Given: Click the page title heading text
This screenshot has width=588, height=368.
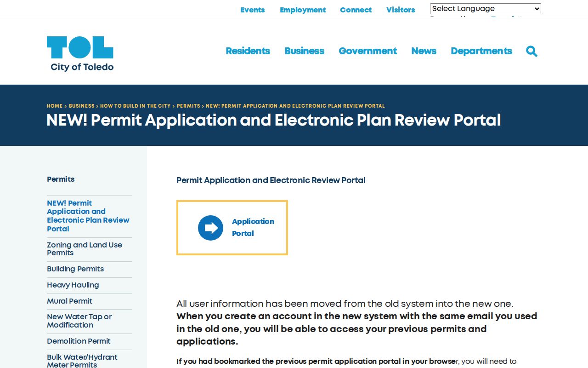Looking at the screenshot, I should coord(274,121).
